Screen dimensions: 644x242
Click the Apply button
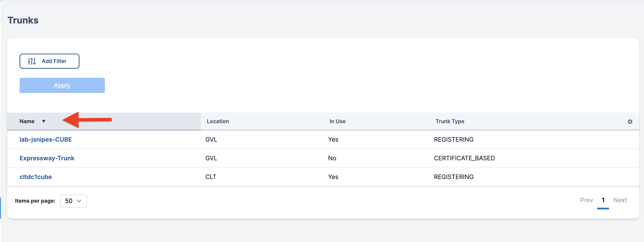click(62, 85)
